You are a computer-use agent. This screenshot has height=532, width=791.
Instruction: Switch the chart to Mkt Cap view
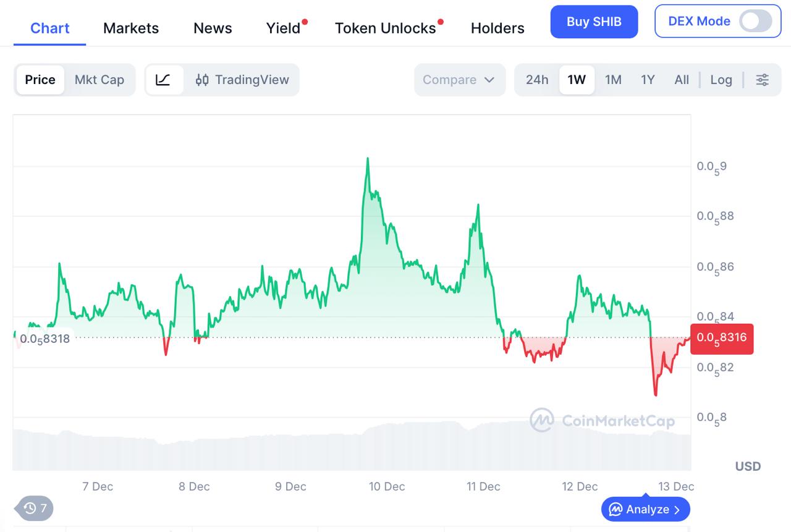tap(99, 80)
